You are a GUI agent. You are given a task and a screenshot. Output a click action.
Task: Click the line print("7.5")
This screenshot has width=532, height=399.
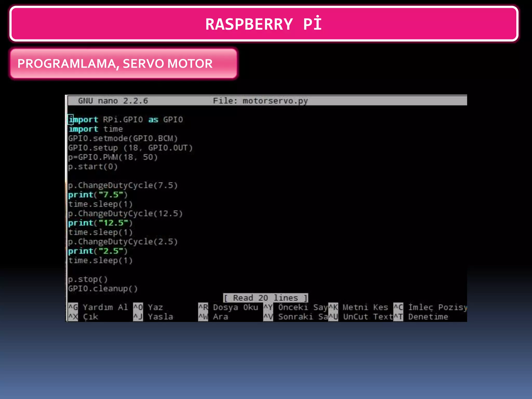pos(98,195)
